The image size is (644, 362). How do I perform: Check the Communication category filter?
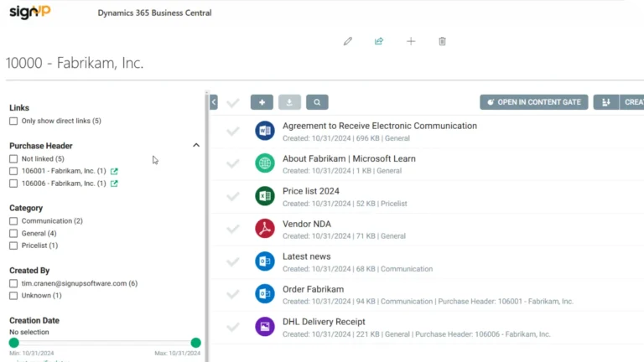pyautogui.click(x=13, y=221)
